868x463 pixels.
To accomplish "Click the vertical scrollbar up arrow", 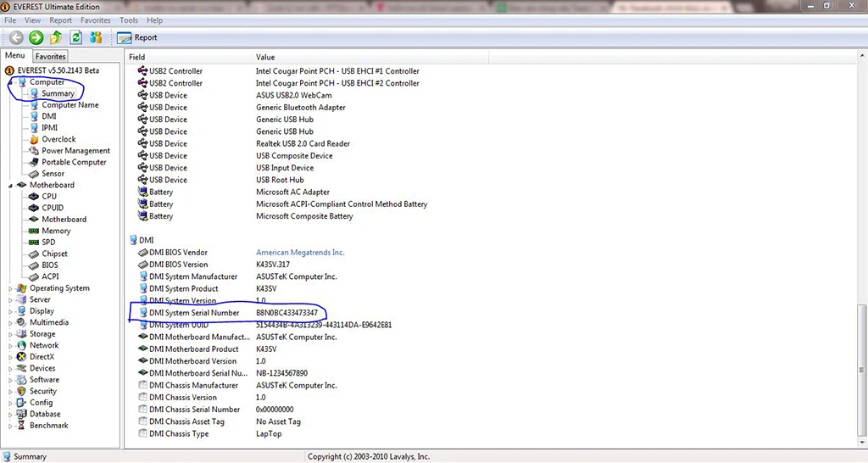I will (862, 56).
